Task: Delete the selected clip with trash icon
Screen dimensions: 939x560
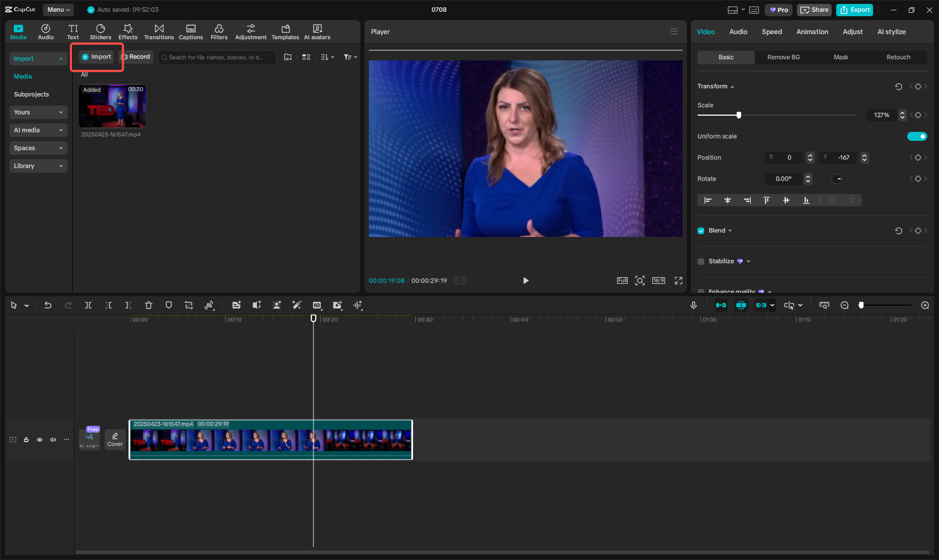Action: coord(149,305)
